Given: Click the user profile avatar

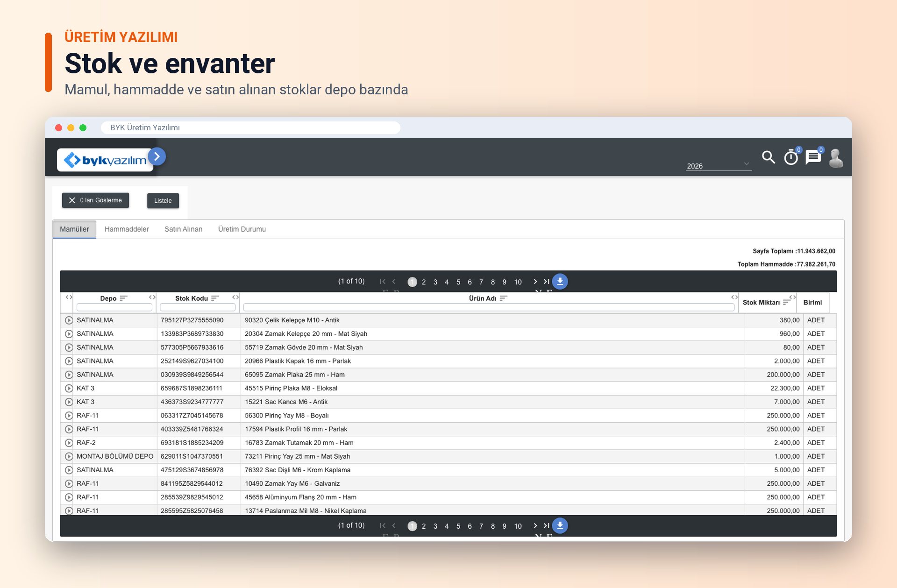Looking at the screenshot, I should (836, 158).
